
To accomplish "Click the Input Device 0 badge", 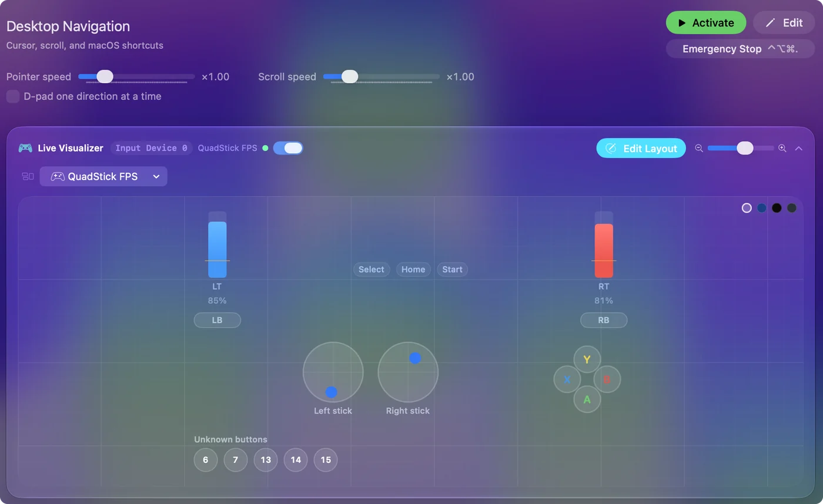I will 152,148.
